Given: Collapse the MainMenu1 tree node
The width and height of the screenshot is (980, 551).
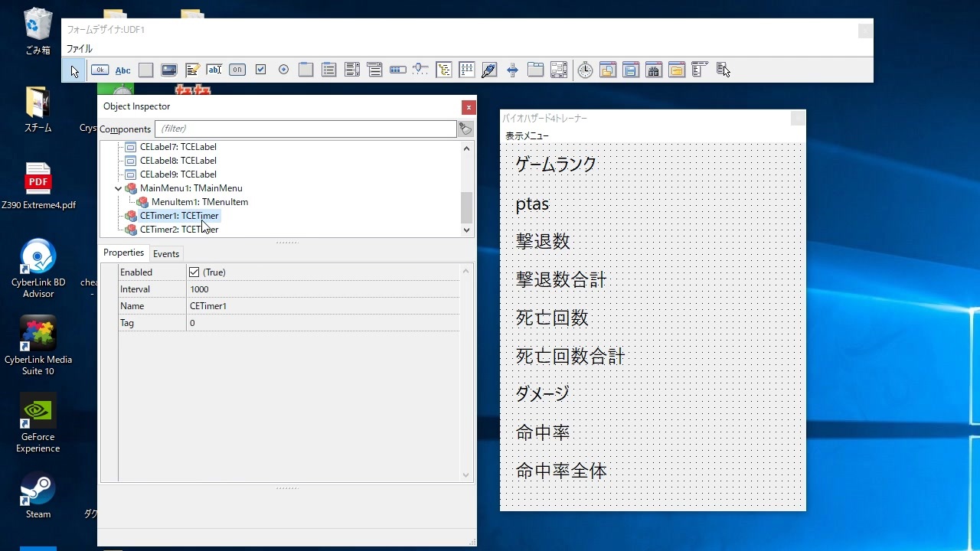Looking at the screenshot, I should (118, 188).
